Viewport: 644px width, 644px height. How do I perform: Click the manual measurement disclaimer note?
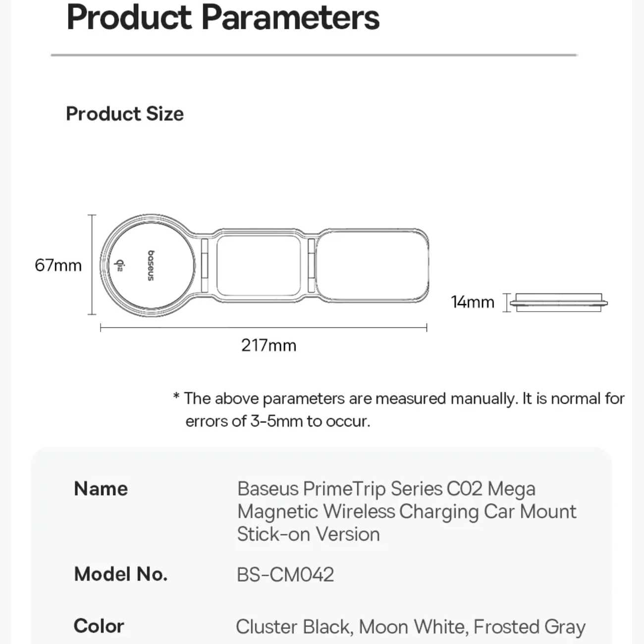pyautogui.click(x=399, y=410)
